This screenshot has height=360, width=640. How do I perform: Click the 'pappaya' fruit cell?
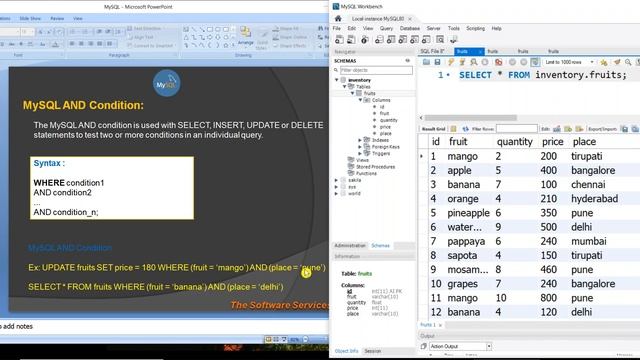tap(466, 241)
